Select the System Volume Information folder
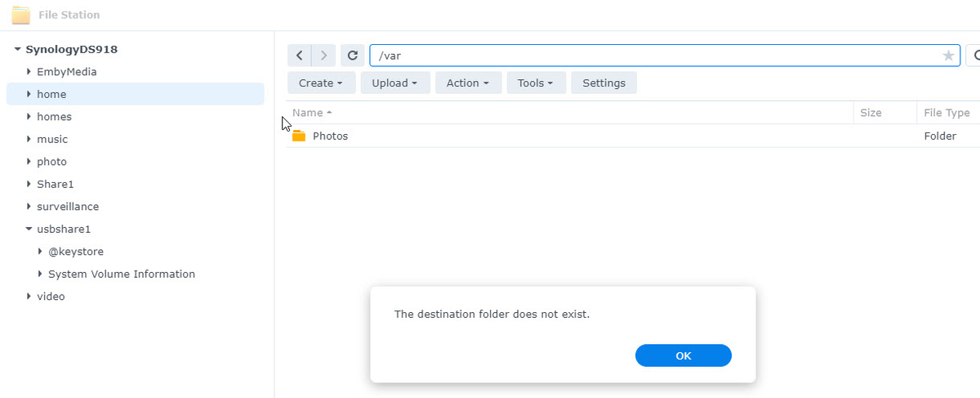980x398 pixels. 122,274
